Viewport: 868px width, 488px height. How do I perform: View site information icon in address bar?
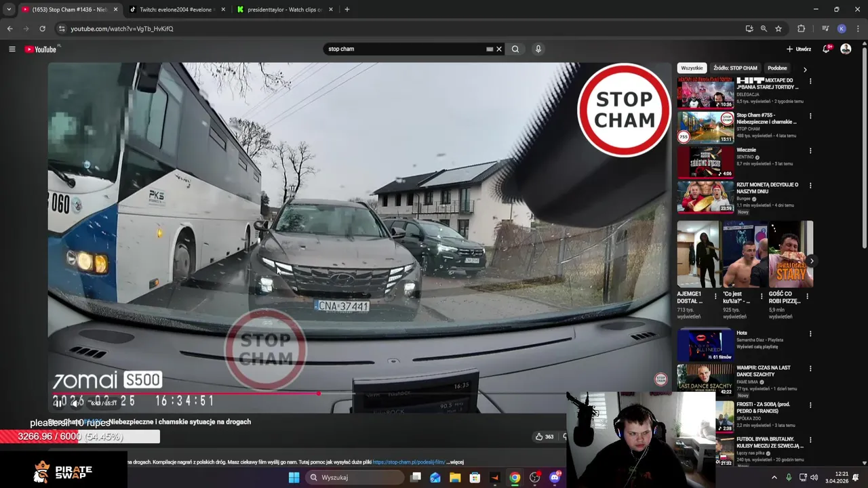62,28
